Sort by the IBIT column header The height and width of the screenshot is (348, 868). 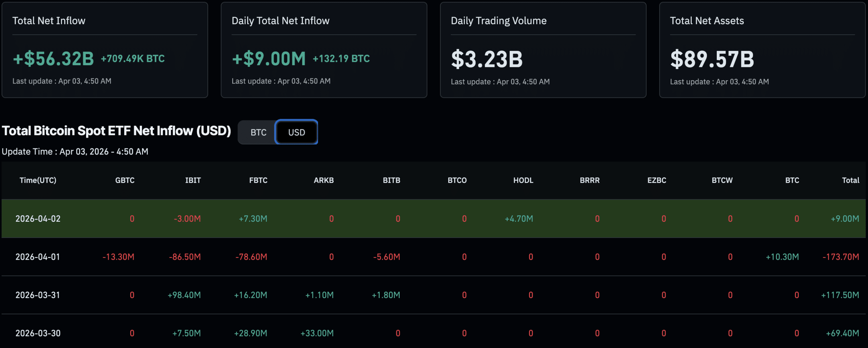click(193, 180)
